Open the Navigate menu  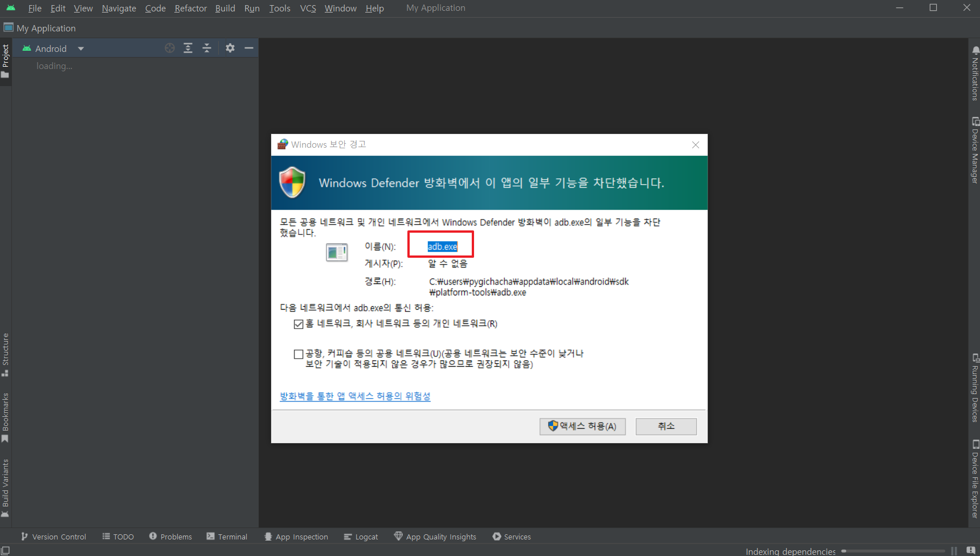119,8
